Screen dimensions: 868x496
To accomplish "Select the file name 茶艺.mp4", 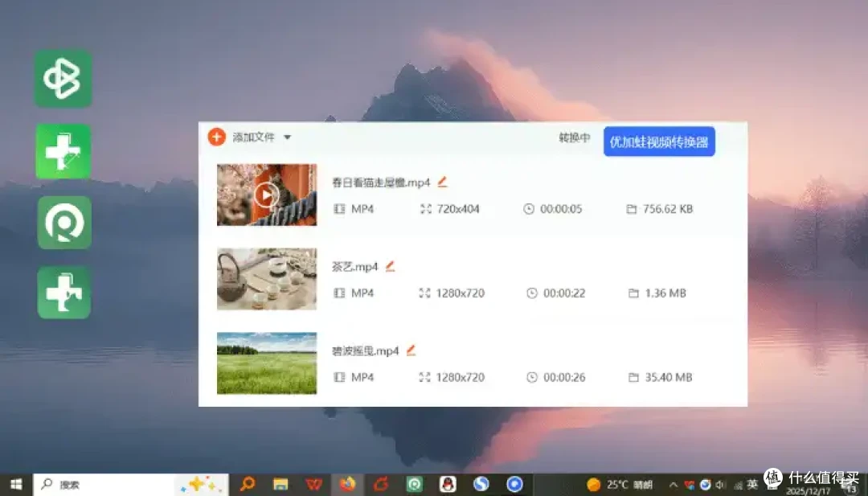I will [x=355, y=267].
